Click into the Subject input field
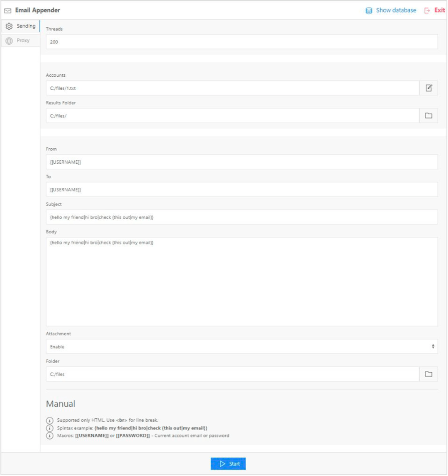Image resolution: width=448 pixels, height=476 pixels. 241,217
